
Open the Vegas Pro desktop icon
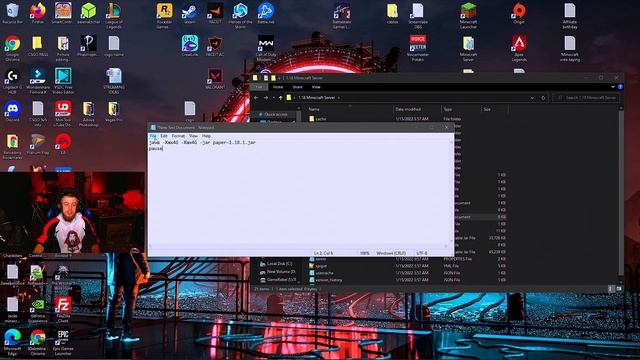tap(113, 111)
